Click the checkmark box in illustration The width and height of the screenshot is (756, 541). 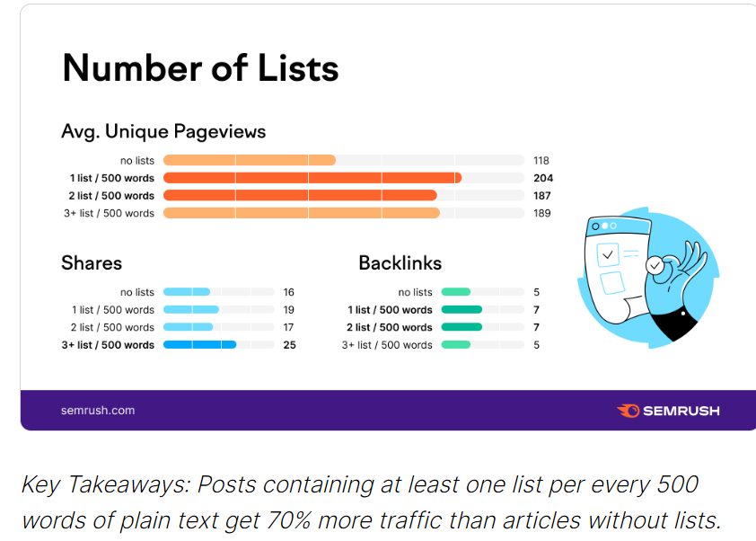coord(608,255)
